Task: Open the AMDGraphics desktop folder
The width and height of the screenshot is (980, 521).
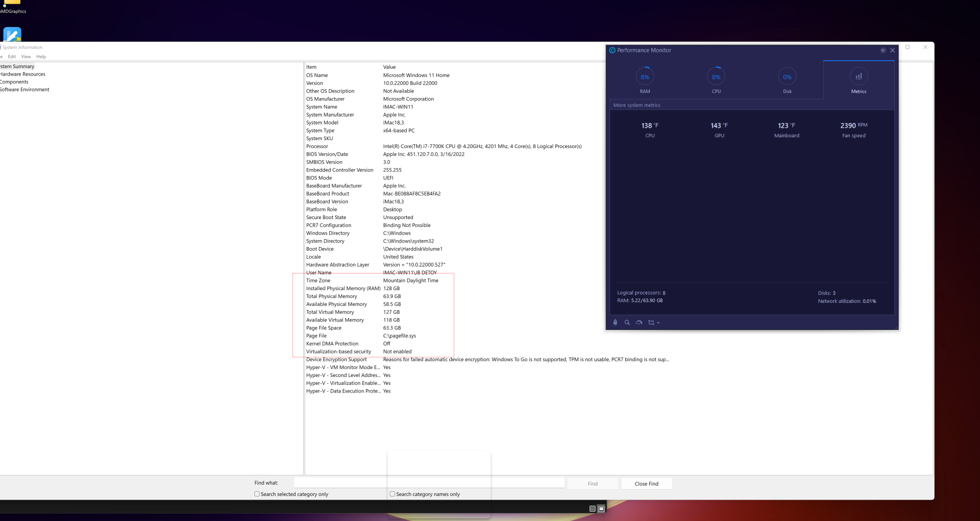Action: (x=12, y=6)
